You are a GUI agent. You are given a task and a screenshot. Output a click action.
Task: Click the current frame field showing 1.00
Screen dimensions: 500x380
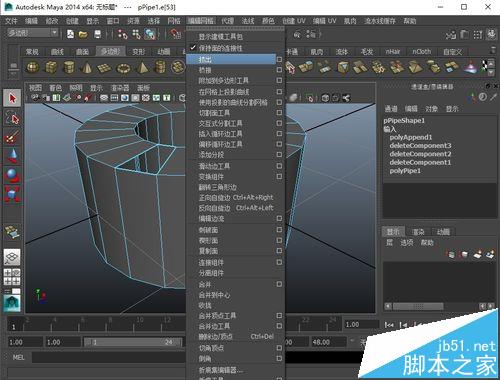[361, 324]
